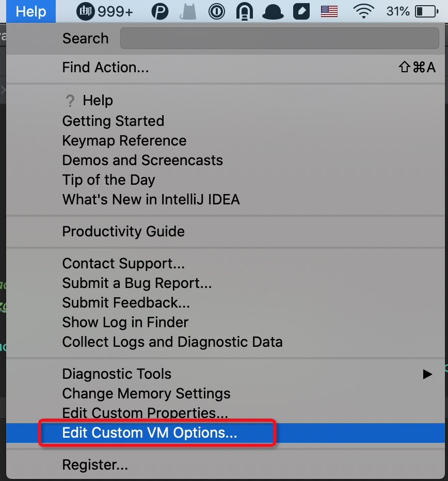The width and height of the screenshot is (448, 481).
Task: Choose Submit Feedback...
Action: [226, 302]
